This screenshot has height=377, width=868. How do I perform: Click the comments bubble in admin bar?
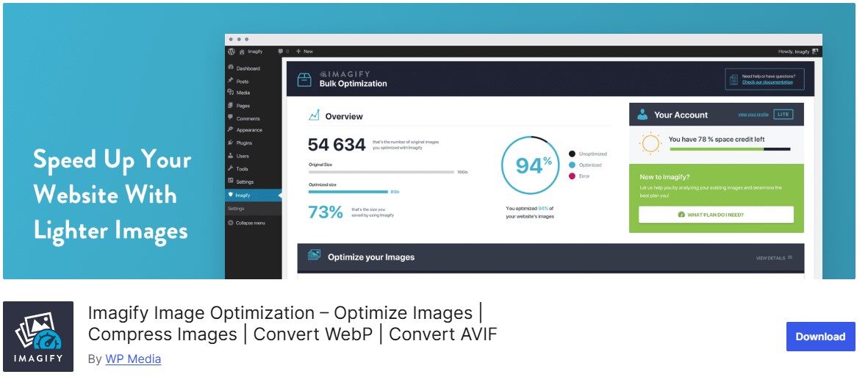point(281,51)
